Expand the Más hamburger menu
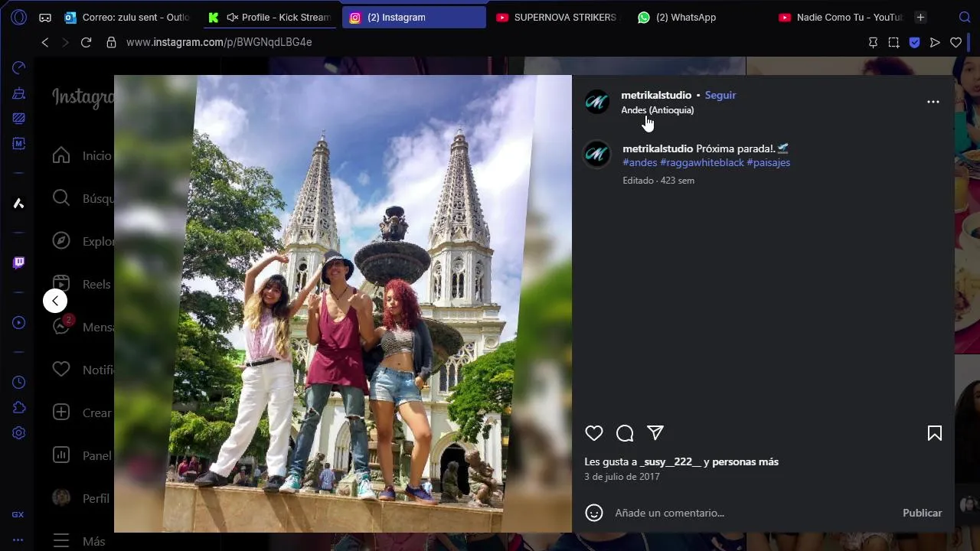This screenshot has height=551, width=980. point(61,541)
